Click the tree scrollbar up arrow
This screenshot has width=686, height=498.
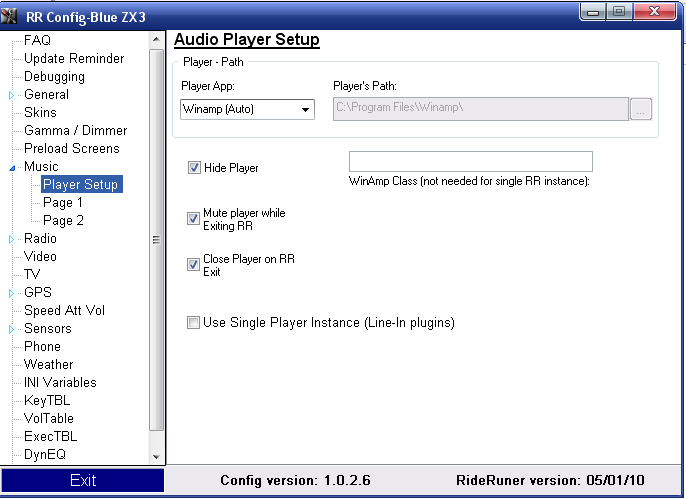(156, 40)
